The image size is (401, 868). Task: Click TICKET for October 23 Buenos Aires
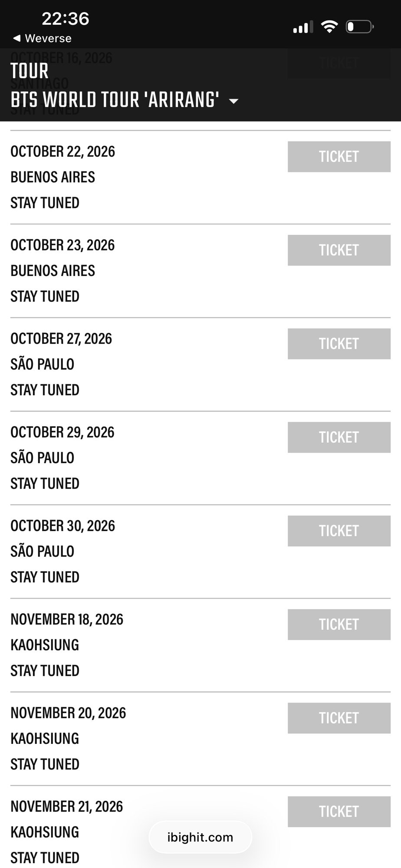point(339,250)
